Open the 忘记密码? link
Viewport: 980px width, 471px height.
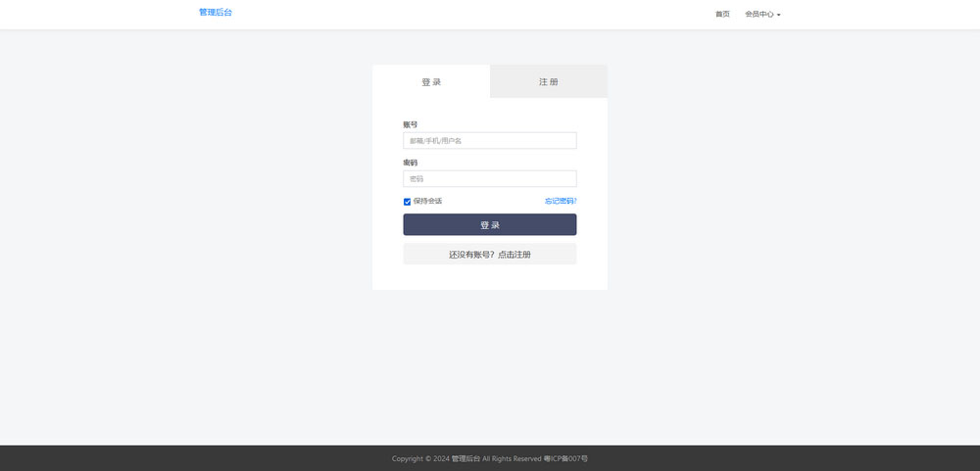[561, 201]
